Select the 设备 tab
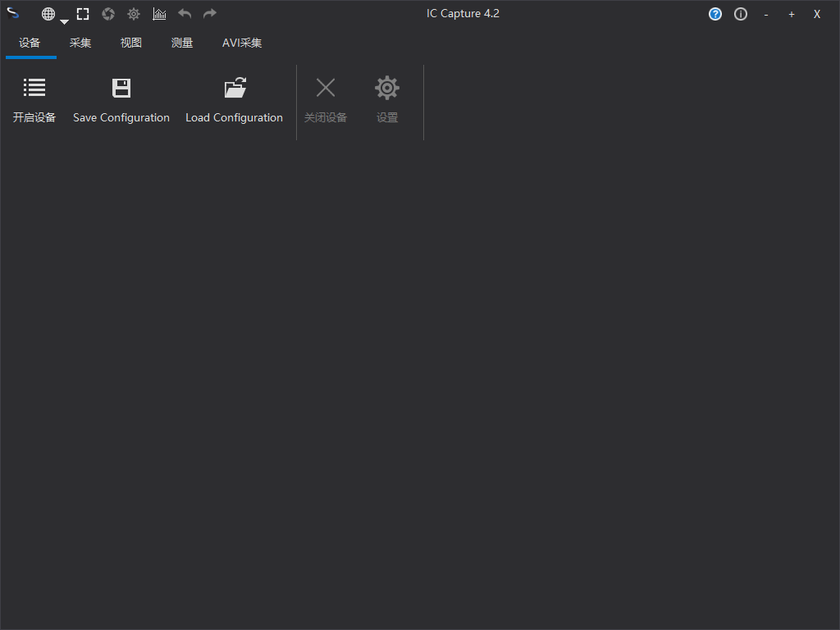The width and height of the screenshot is (840, 630). tap(30, 43)
